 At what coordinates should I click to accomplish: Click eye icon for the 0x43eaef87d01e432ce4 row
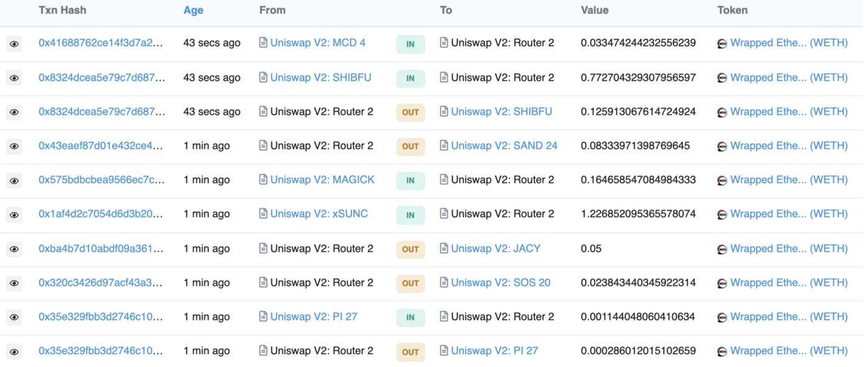tap(14, 147)
